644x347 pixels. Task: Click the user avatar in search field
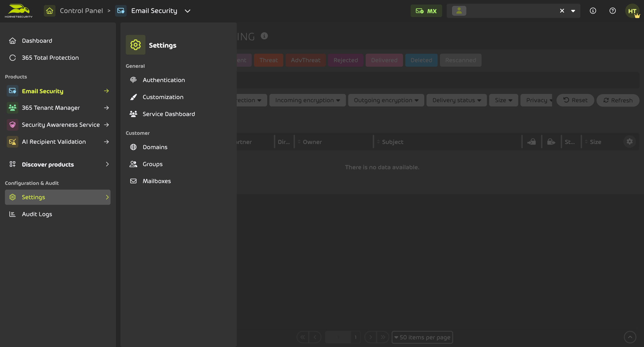pos(459,11)
